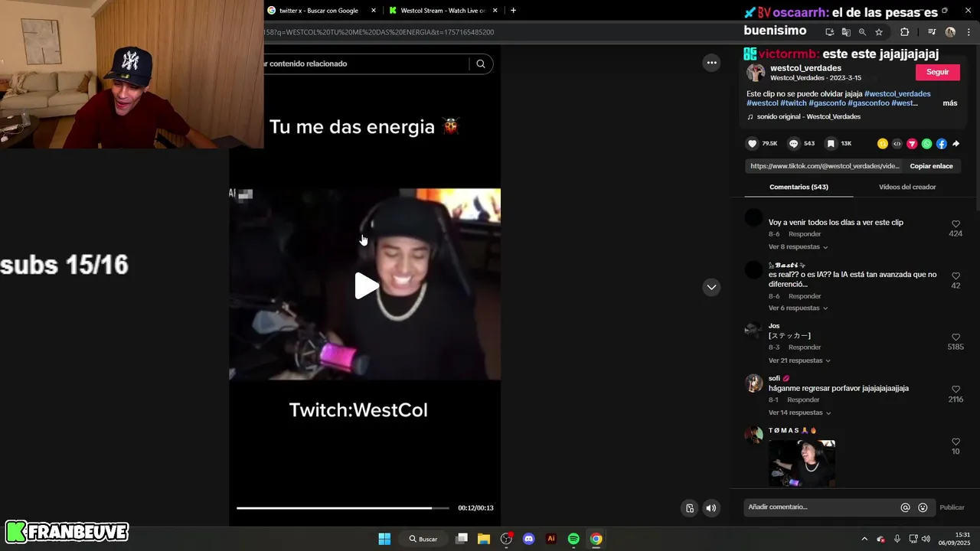
Task: Expand 'Ver 6 respuestas' replies
Action: click(x=798, y=308)
